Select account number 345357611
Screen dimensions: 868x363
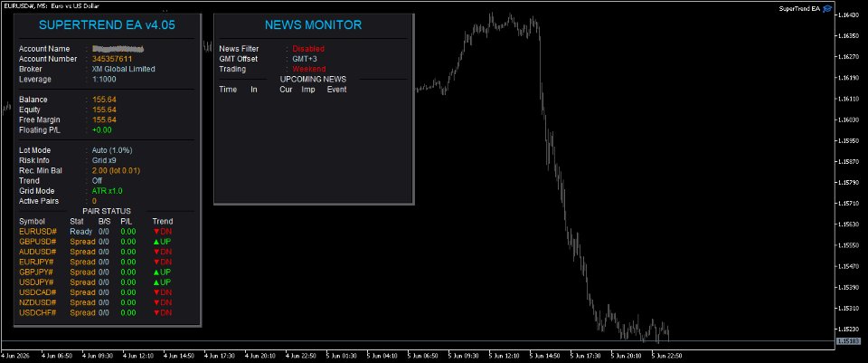(x=112, y=59)
